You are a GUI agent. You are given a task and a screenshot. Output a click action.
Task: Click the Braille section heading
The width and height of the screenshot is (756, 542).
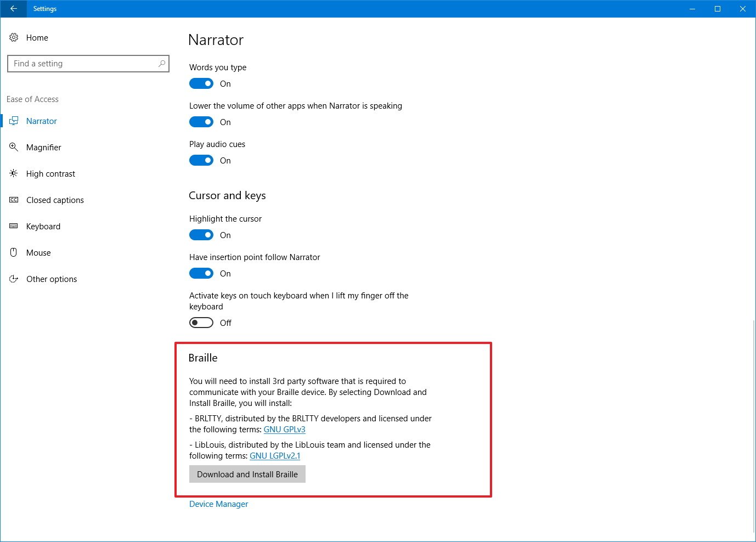[x=203, y=358]
